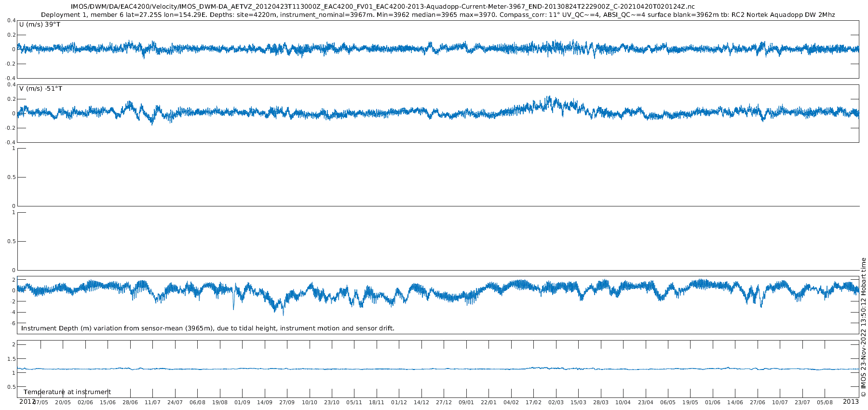This screenshot has height=410, width=868.
Task: Click the '28/06' date tick label
Action: (130, 402)
